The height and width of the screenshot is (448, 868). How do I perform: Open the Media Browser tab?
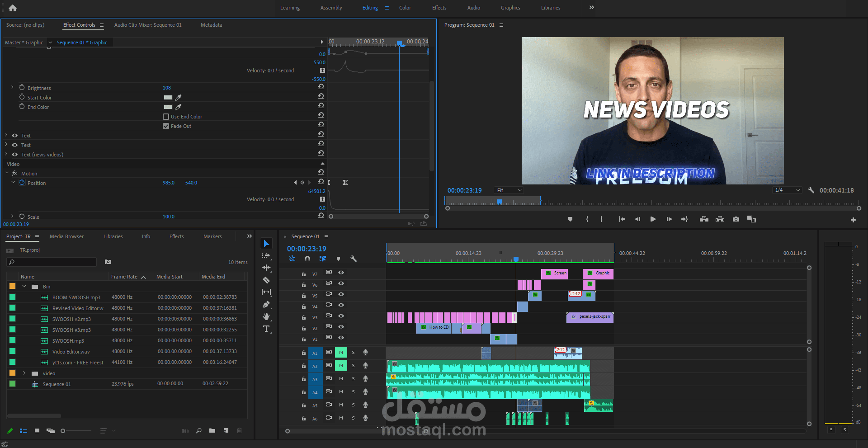[x=67, y=236]
